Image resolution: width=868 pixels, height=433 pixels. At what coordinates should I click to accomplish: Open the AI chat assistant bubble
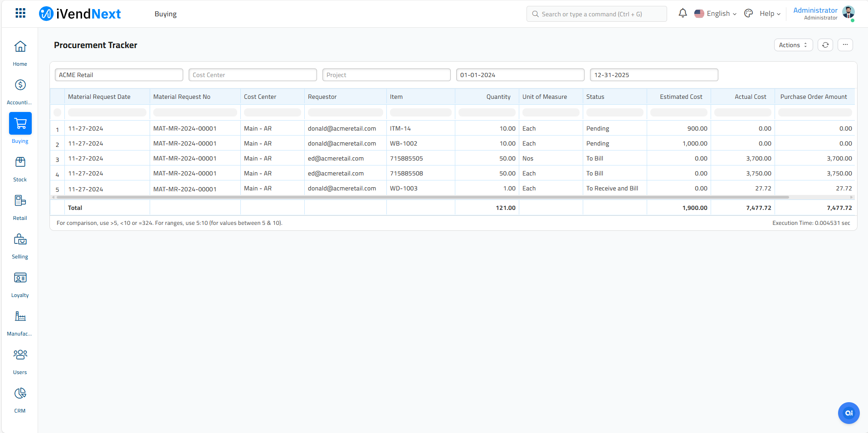pos(849,413)
